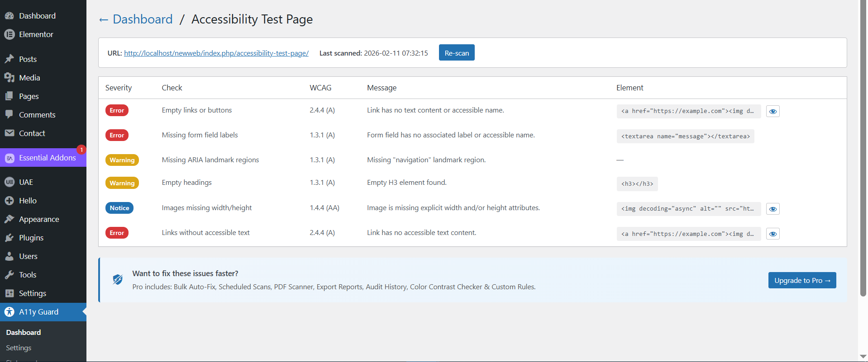Toggle eye icon for Images missing width/height
The image size is (868, 362).
pos(773,209)
